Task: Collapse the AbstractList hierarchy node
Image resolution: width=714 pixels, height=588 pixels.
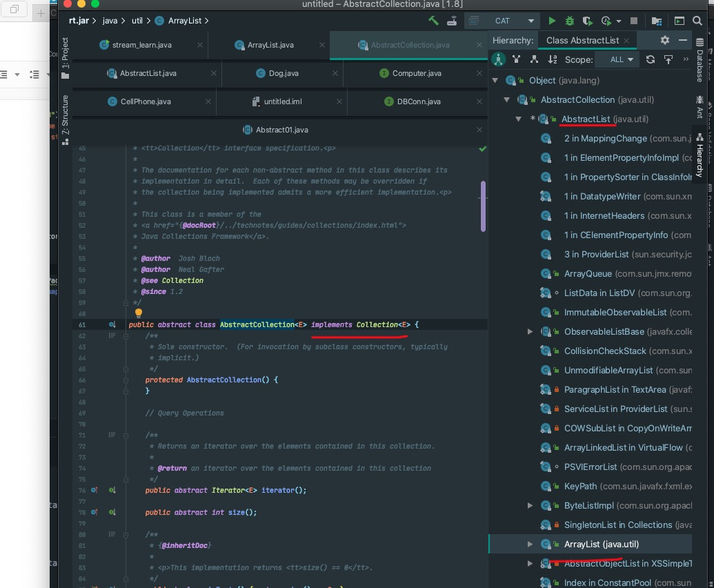Action: (518, 119)
